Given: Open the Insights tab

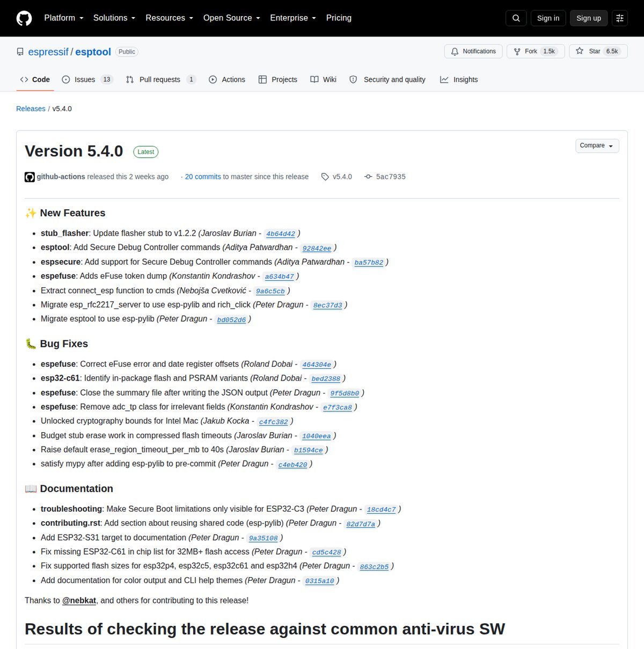Looking at the screenshot, I should [459, 79].
